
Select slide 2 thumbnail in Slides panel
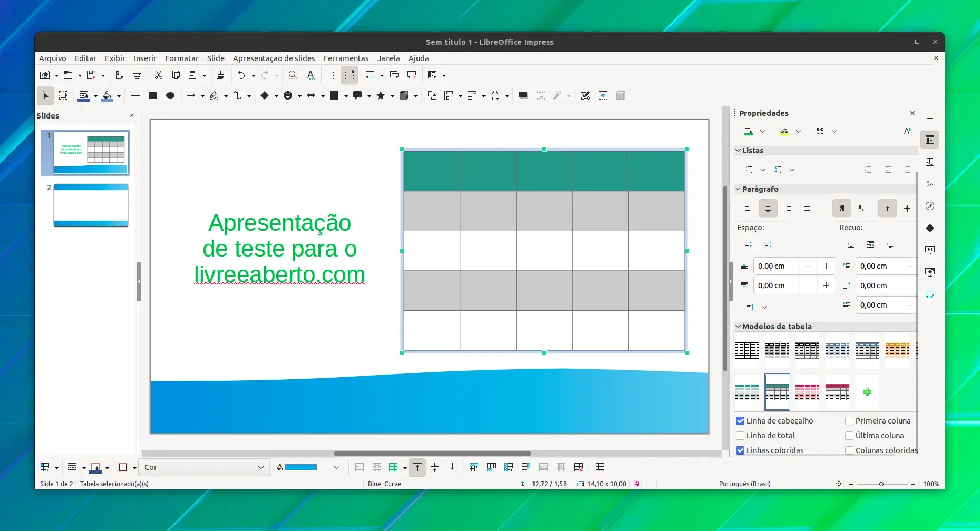pos(91,205)
